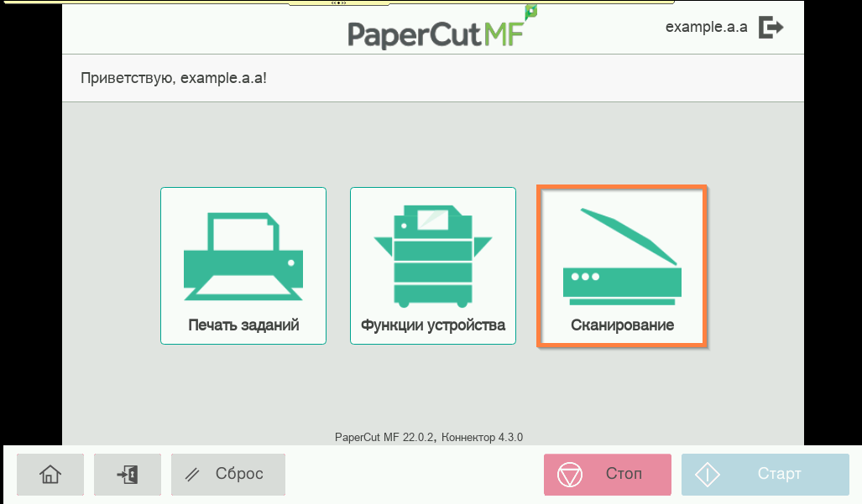This screenshot has height=504, width=862.
Task: Click the example.a.a username in header
Action: coord(706,27)
